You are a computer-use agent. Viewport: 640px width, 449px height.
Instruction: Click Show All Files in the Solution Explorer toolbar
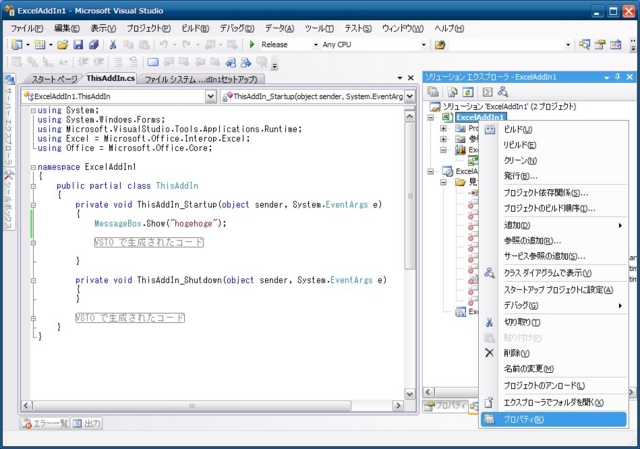452,92
